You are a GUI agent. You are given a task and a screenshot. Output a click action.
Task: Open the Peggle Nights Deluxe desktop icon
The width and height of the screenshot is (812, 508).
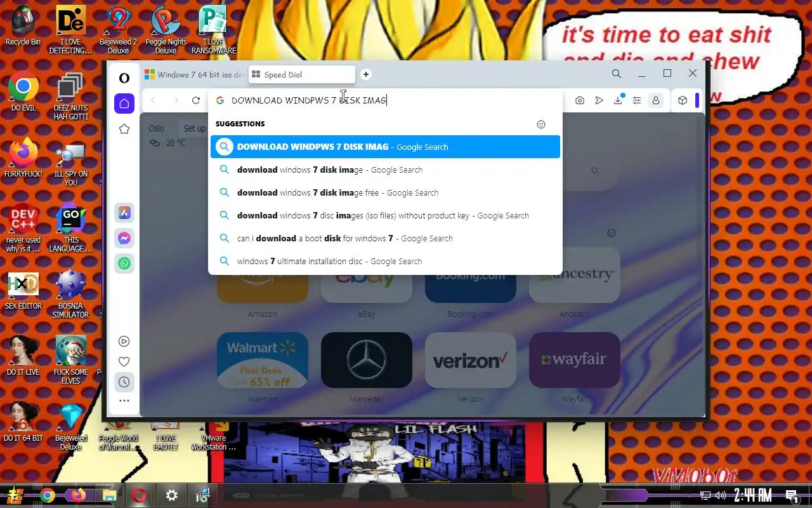tap(166, 30)
